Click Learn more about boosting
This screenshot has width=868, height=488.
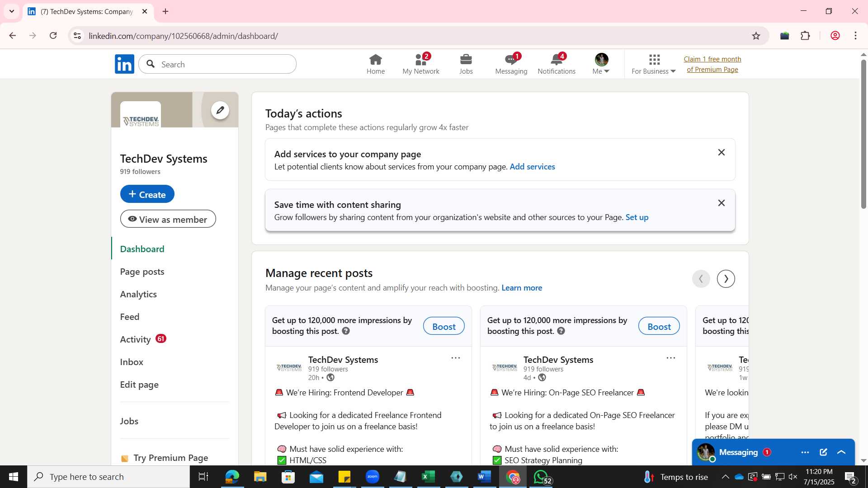[x=522, y=288]
